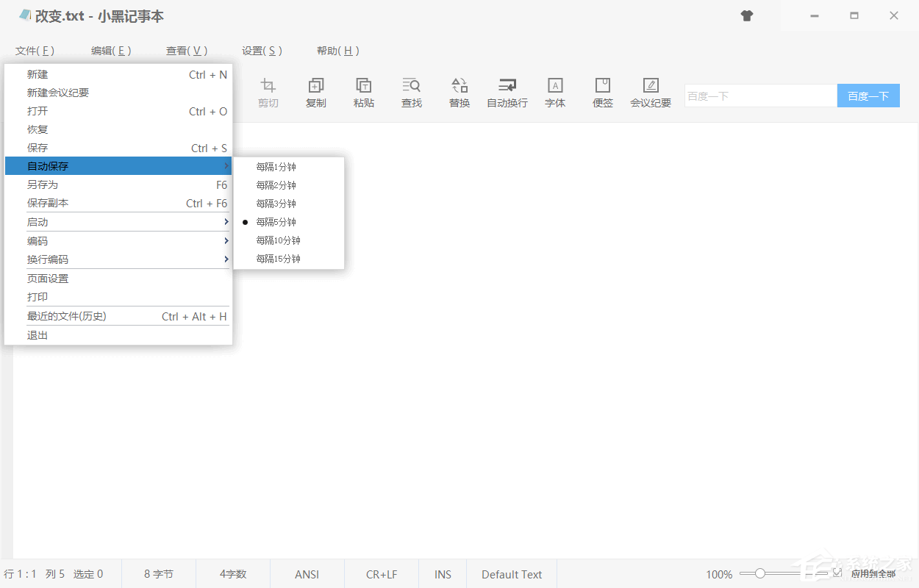Viewport: 919px width, 588px height.
Task: Open font settings using the 字体 icon
Action: coord(554,92)
